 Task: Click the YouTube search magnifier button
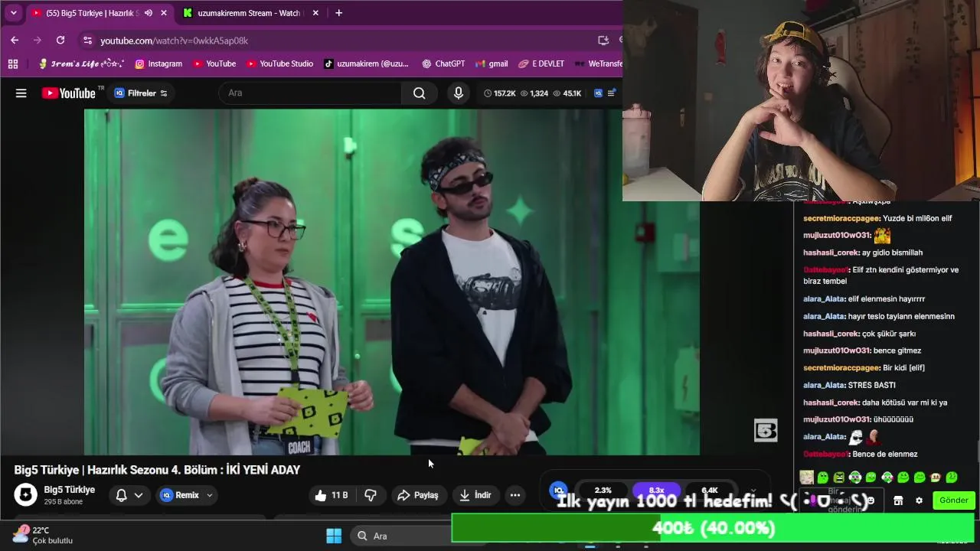pos(419,93)
